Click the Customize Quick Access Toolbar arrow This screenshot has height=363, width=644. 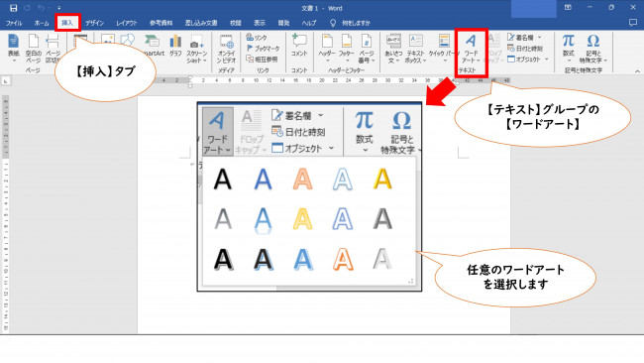(59, 8)
